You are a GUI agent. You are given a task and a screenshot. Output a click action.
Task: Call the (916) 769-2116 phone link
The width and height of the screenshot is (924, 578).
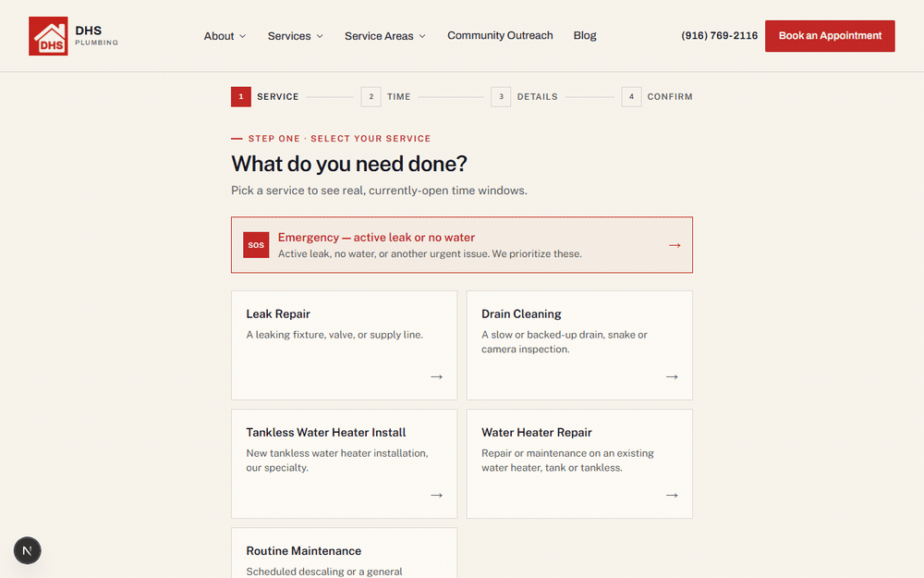click(x=720, y=35)
